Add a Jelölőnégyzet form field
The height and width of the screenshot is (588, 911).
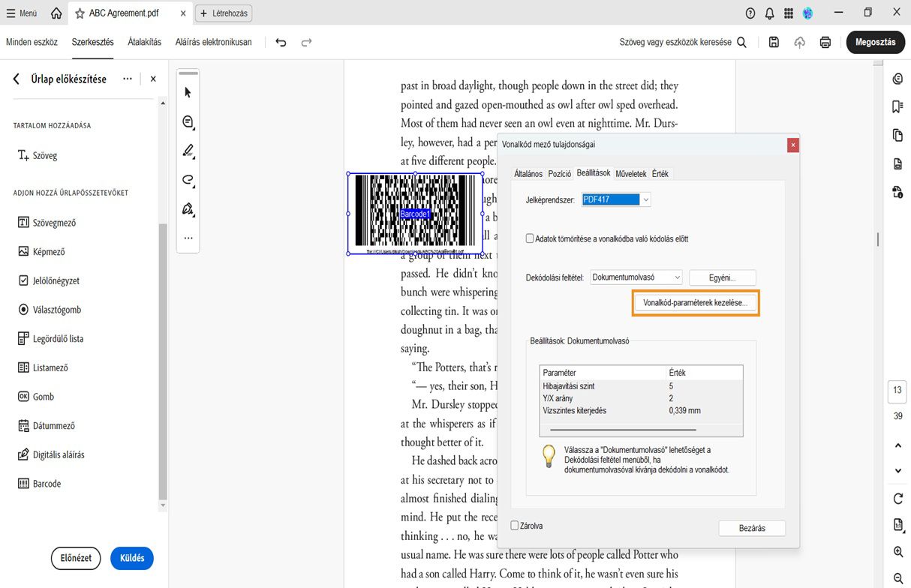click(x=48, y=280)
